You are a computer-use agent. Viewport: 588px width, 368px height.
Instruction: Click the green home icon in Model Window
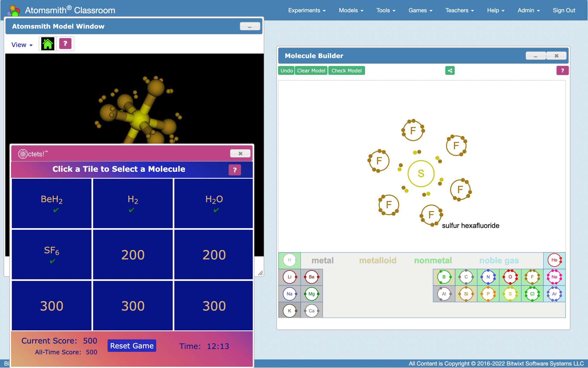coord(48,44)
